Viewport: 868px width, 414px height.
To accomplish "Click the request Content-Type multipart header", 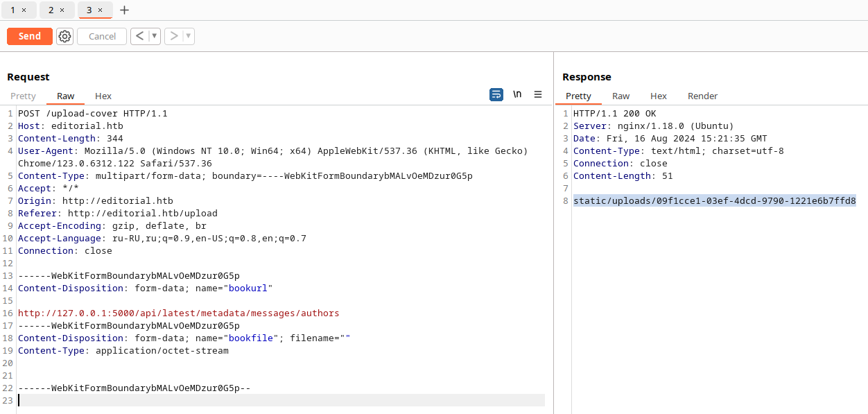I will click(x=245, y=175).
